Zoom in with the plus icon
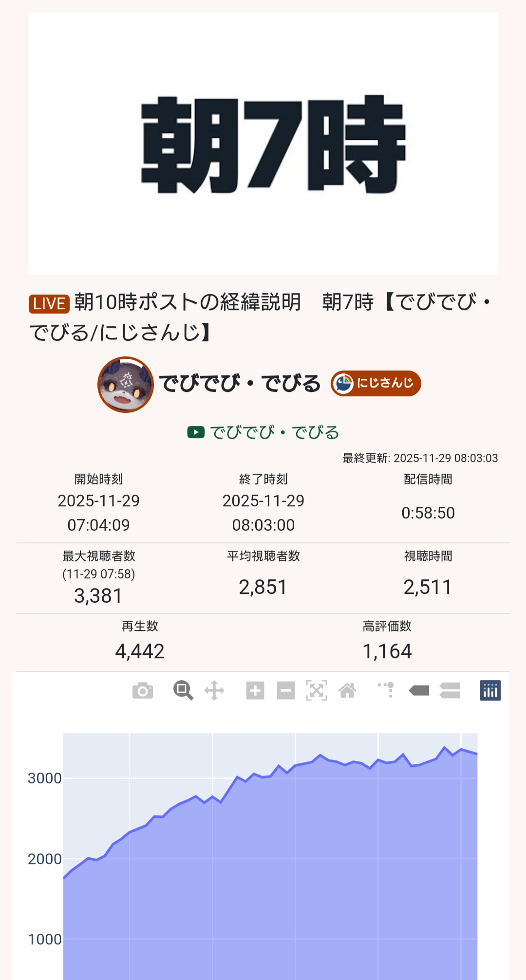This screenshot has width=526, height=980. 255,690
